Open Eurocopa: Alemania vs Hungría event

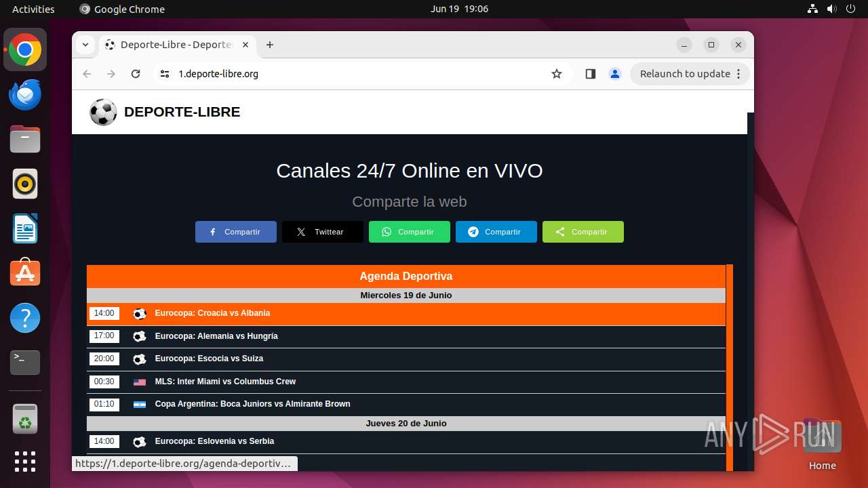click(x=406, y=336)
